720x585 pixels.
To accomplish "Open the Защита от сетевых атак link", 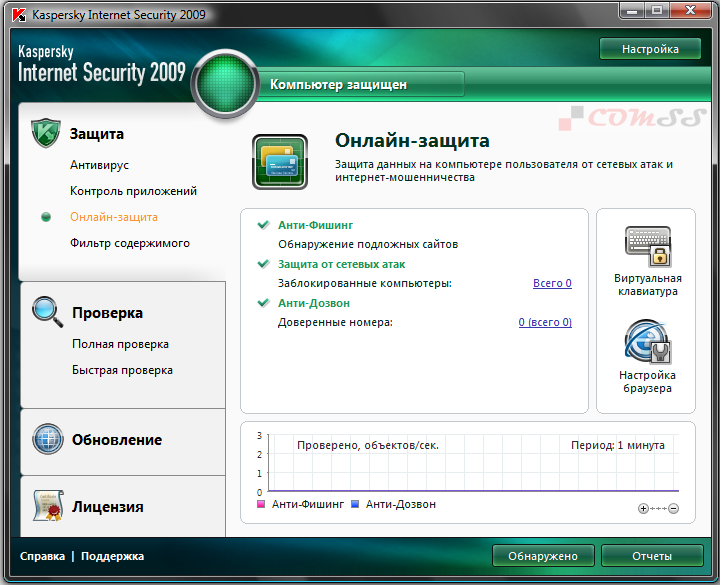I will tap(342, 264).
